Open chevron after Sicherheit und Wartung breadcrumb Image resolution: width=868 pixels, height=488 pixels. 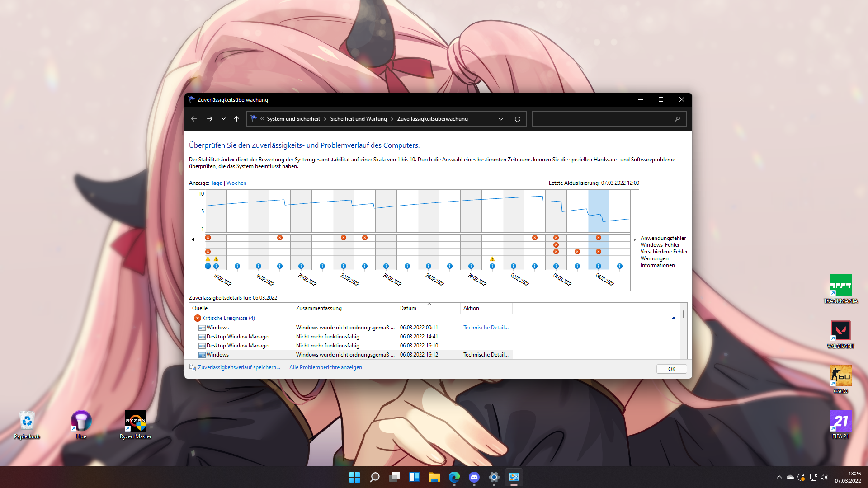click(x=392, y=119)
